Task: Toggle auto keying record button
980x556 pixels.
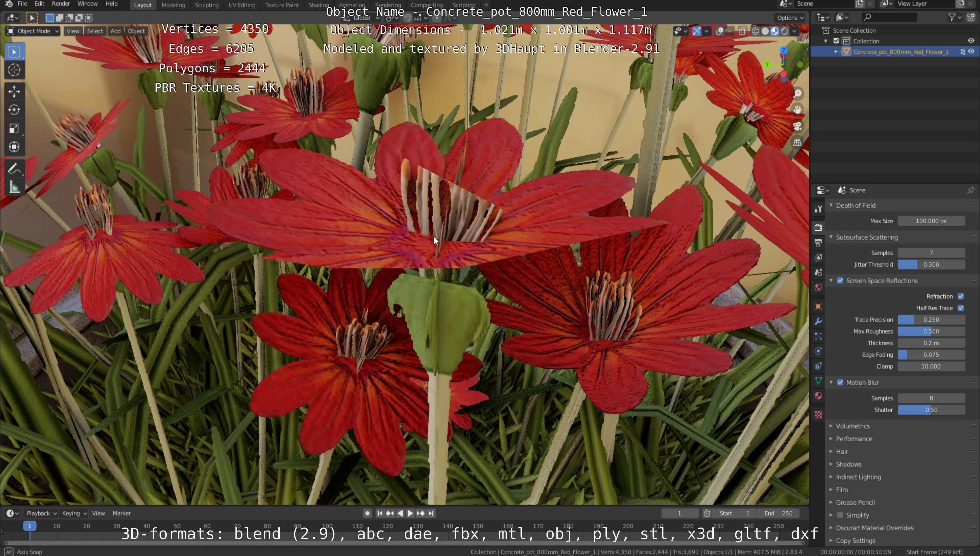Action: (367, 513)
